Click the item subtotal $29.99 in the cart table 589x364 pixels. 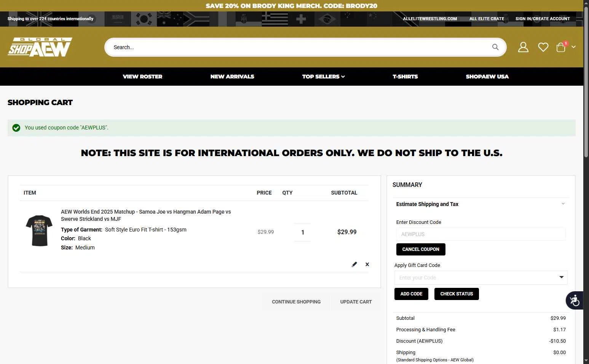coord(347,232)
